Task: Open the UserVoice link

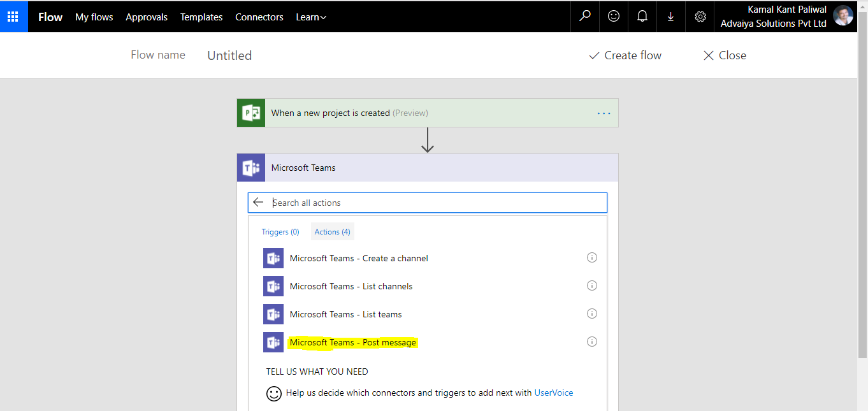Action: [x=554, y=393]
